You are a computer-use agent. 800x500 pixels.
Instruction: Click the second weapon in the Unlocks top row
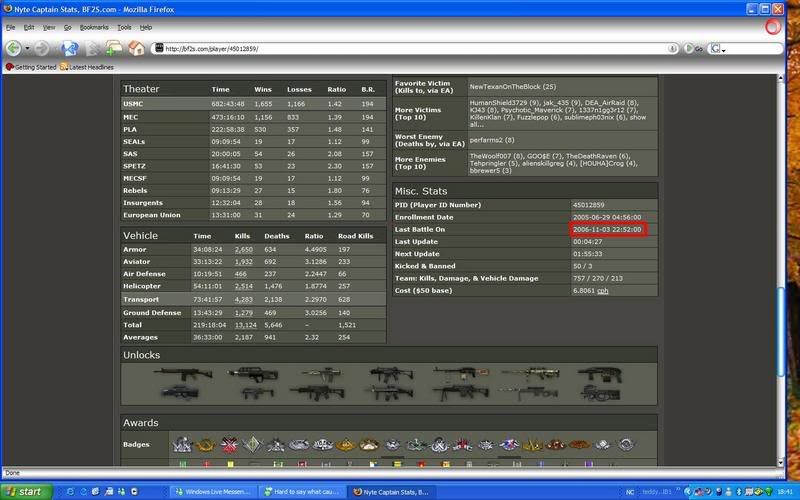point(253,374)
